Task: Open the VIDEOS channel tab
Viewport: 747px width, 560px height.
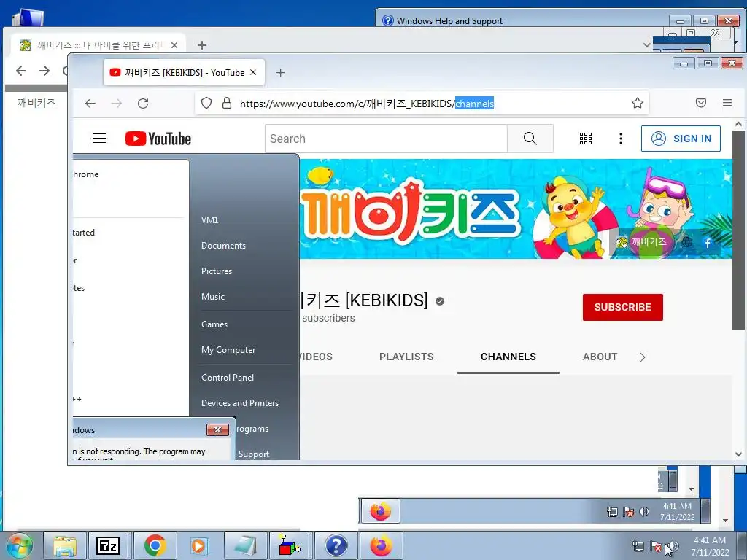Action: 316,357
